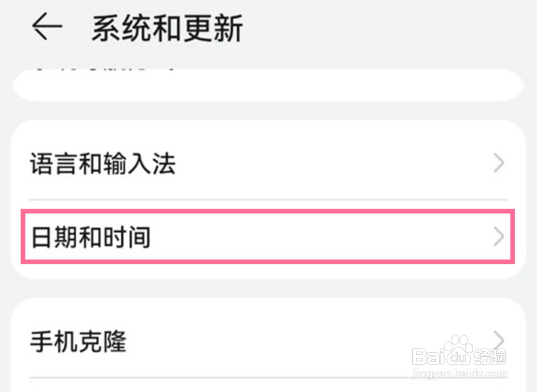This screenshot has height=392, width=537.
Task: Click the chevron beside 日期和时间
Action: click(x=499, y=236)
